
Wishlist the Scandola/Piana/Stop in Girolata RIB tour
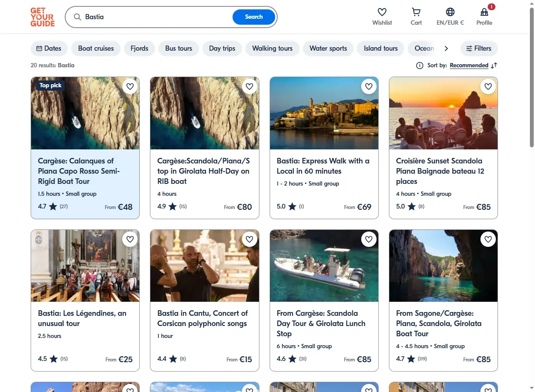(x=250, y=86)
